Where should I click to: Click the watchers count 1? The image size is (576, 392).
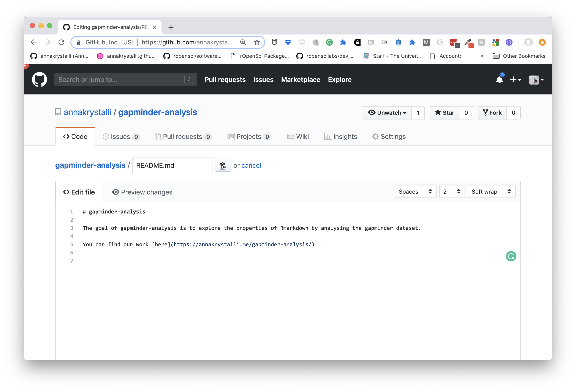[418, 113]
